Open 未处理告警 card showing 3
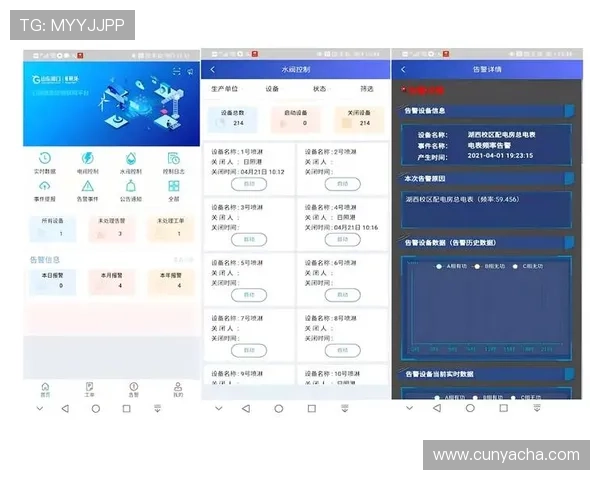The image size is (600, 480). (112, 229)
